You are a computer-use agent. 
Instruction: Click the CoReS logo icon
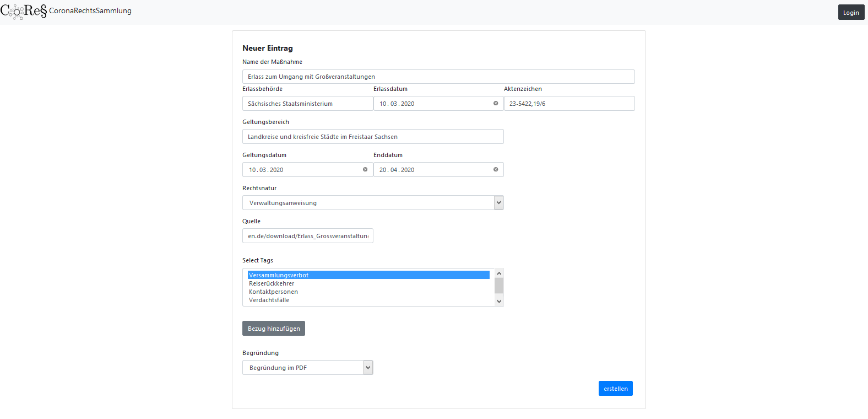pos(24,11)
